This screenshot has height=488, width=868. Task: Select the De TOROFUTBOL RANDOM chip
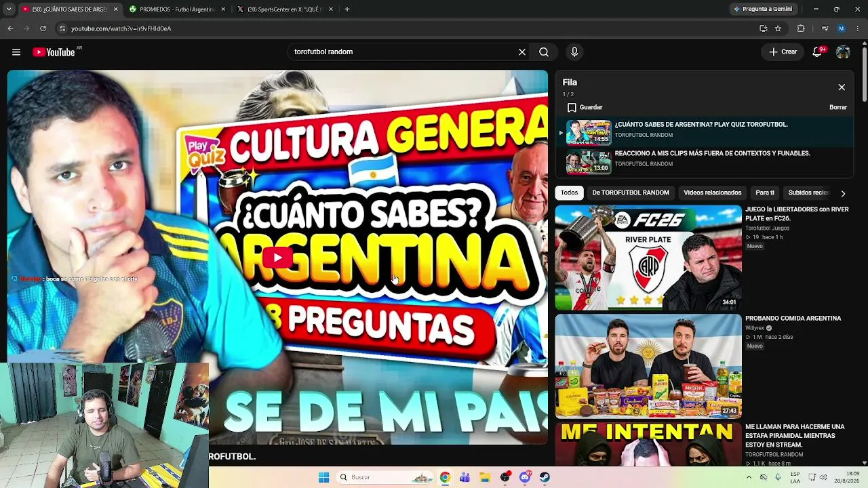pos(631,193)
